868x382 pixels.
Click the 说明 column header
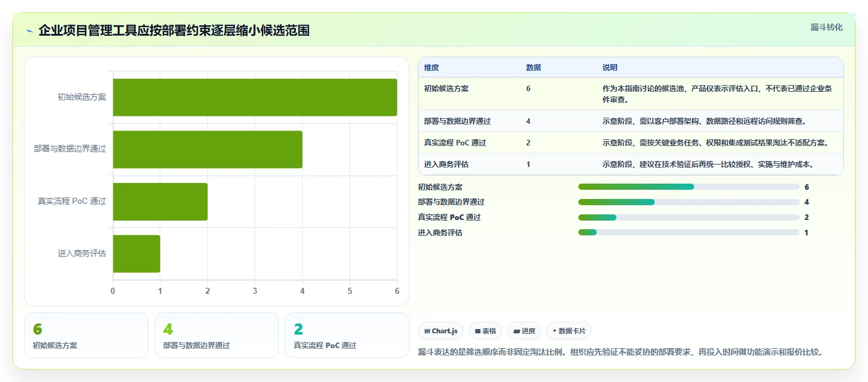click(x=610, y=68)
